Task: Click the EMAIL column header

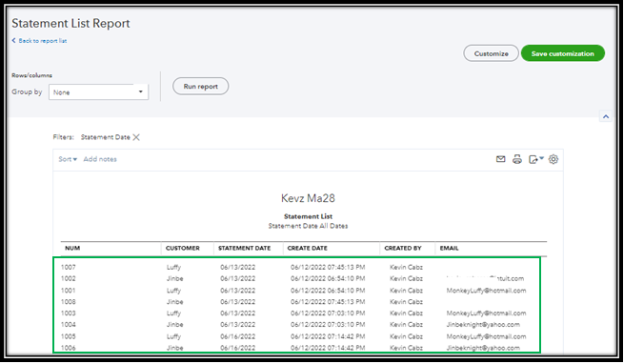Action: (x=450, y=248)
